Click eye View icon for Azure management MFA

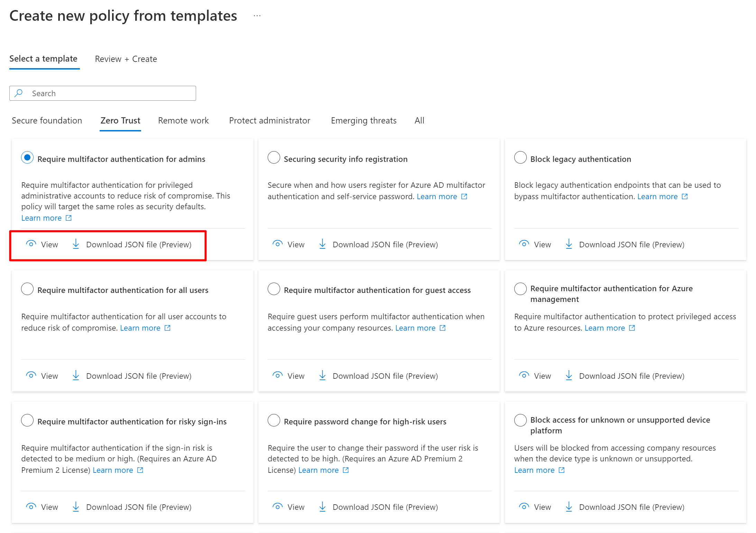[524, 375]
